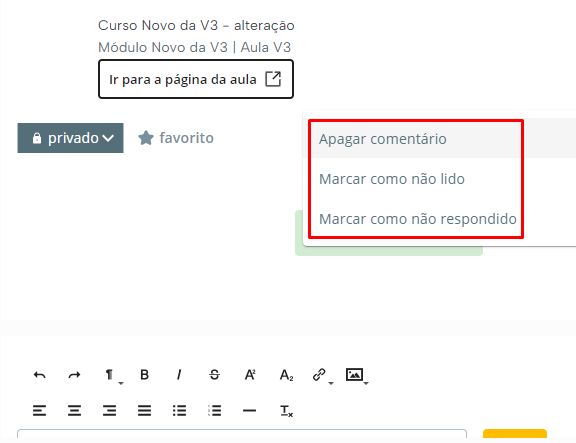Apply superscript formatting

click(x=250, y=375)
